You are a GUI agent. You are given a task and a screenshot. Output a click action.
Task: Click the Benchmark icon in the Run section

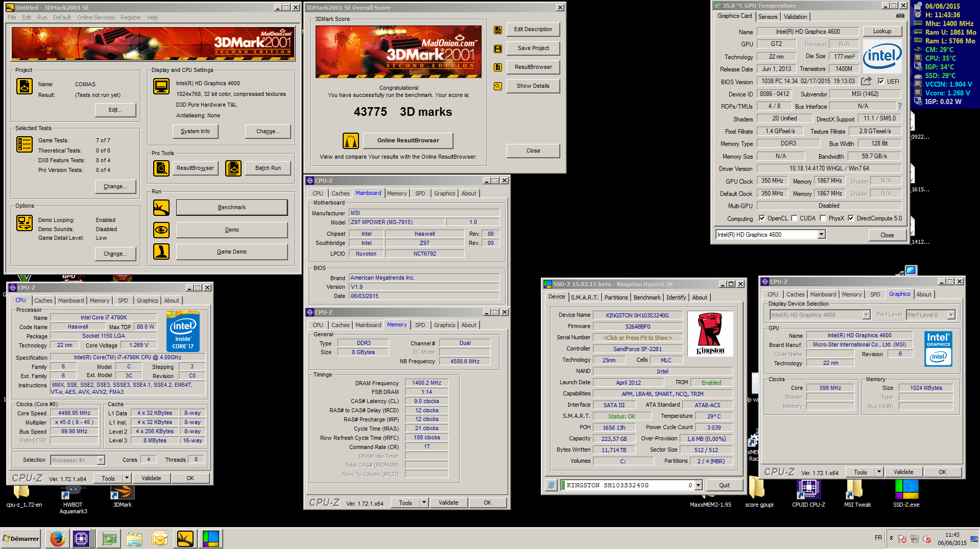[161, 208]
